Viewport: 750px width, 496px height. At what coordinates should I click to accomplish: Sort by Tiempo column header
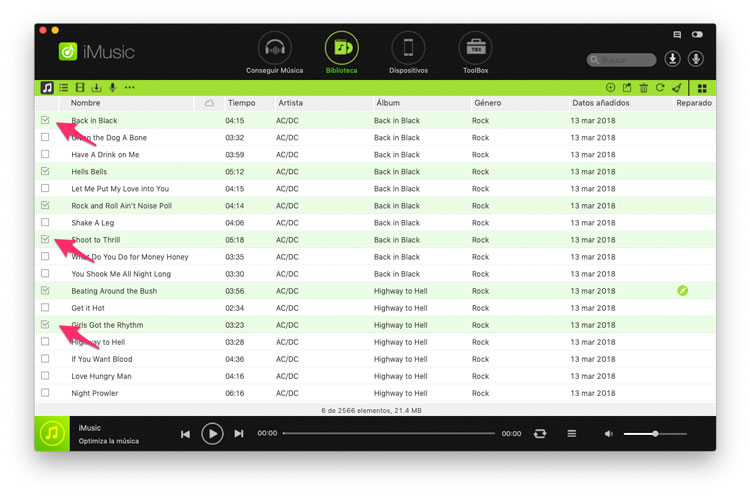pyautogui.click(x=242, y=103)
